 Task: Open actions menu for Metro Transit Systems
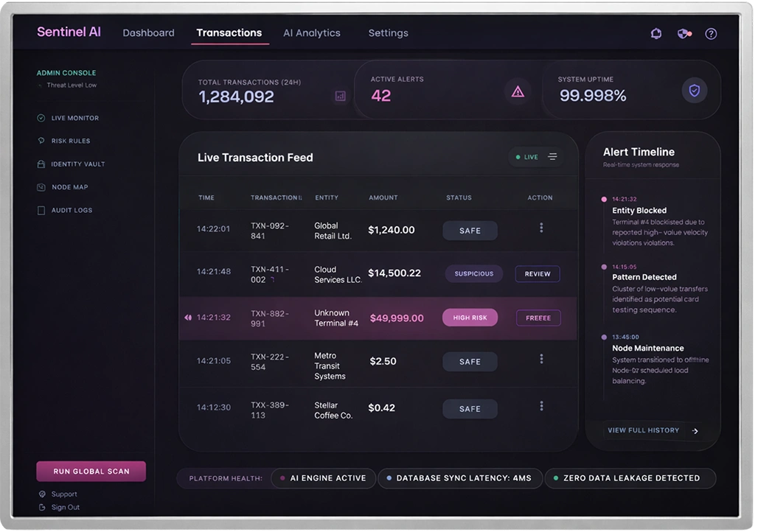click(541, 359)
